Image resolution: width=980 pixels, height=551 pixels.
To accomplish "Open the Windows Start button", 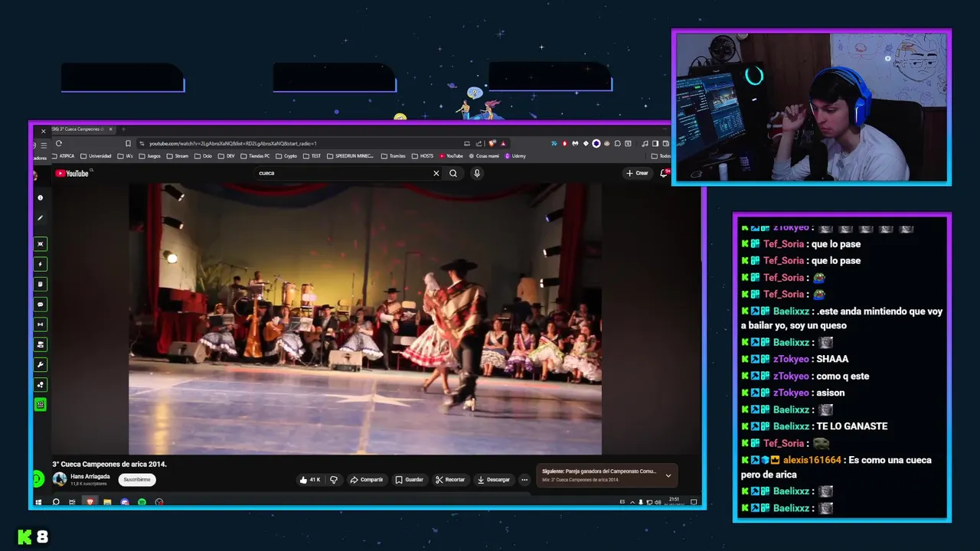I will (38, 502).
